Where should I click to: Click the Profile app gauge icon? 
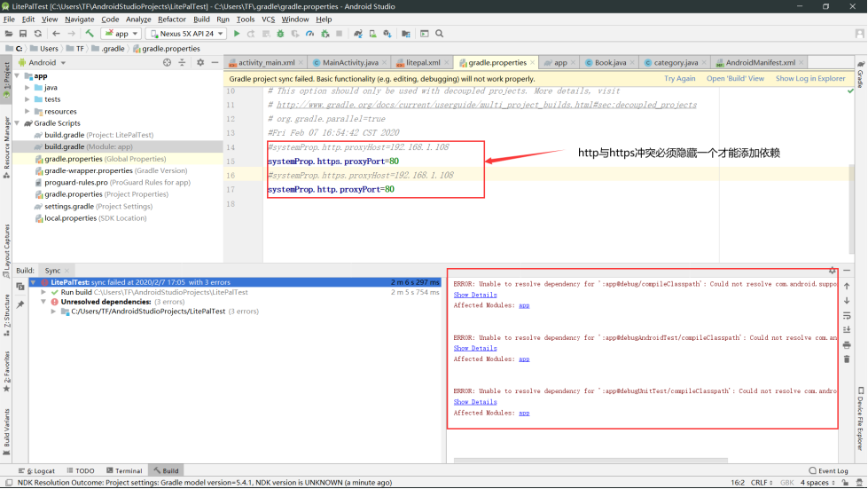point(310,34)
